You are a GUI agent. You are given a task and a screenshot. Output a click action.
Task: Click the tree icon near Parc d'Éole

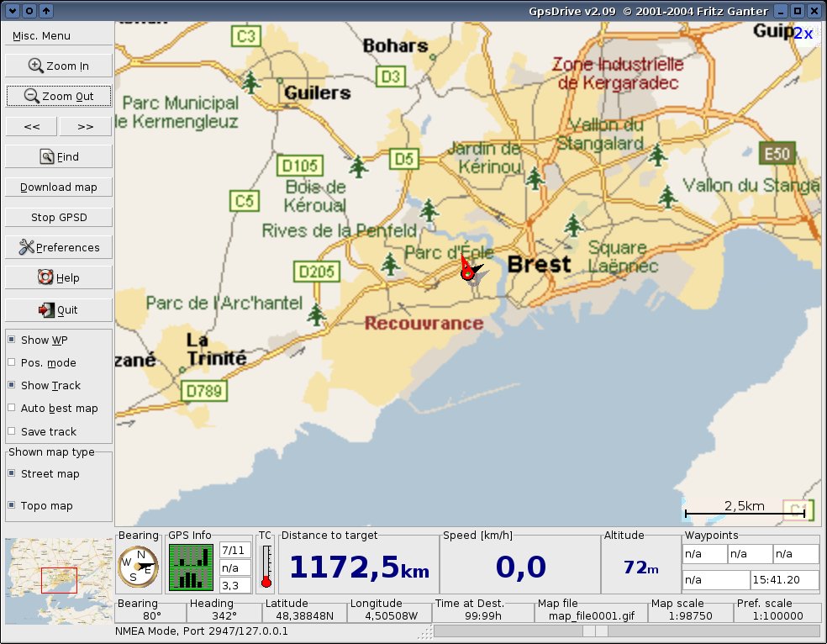390,264
